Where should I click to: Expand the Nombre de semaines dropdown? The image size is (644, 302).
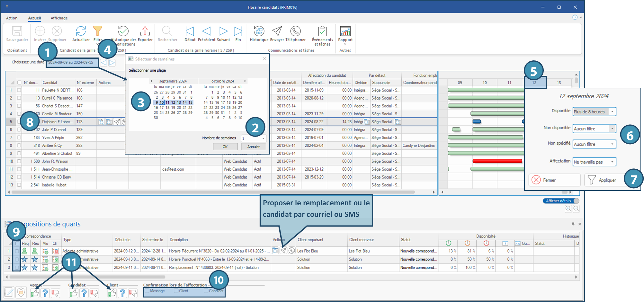coord(263,138)
